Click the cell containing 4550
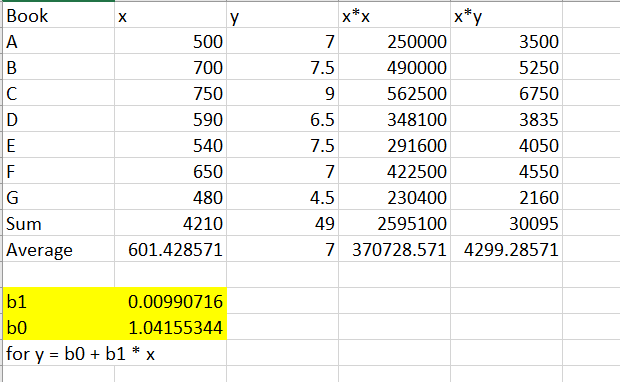This screenshot has height=382, width=620. (506, 171)
